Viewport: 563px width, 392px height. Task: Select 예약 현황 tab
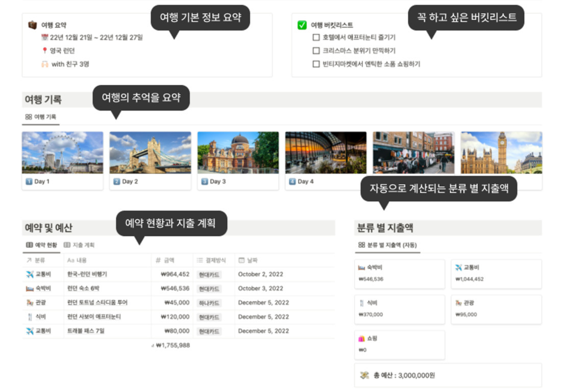(x=42, y=245)
